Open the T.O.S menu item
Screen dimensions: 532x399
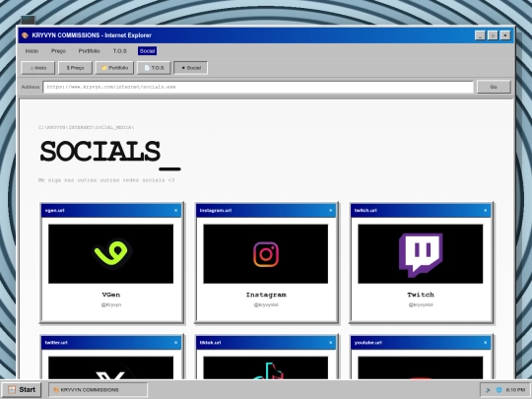click(120, 51)
